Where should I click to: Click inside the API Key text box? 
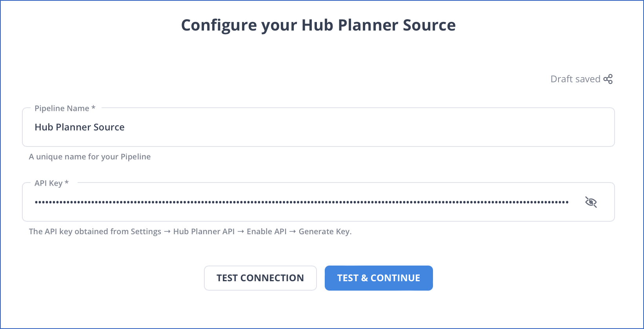(275, 202)
